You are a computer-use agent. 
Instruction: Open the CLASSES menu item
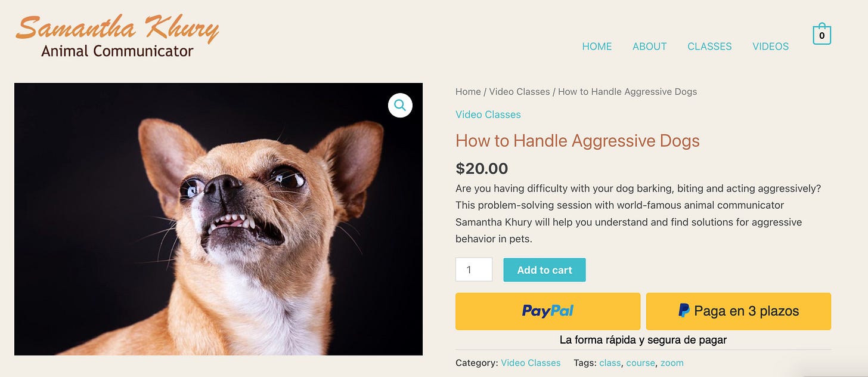click(709, 47)
